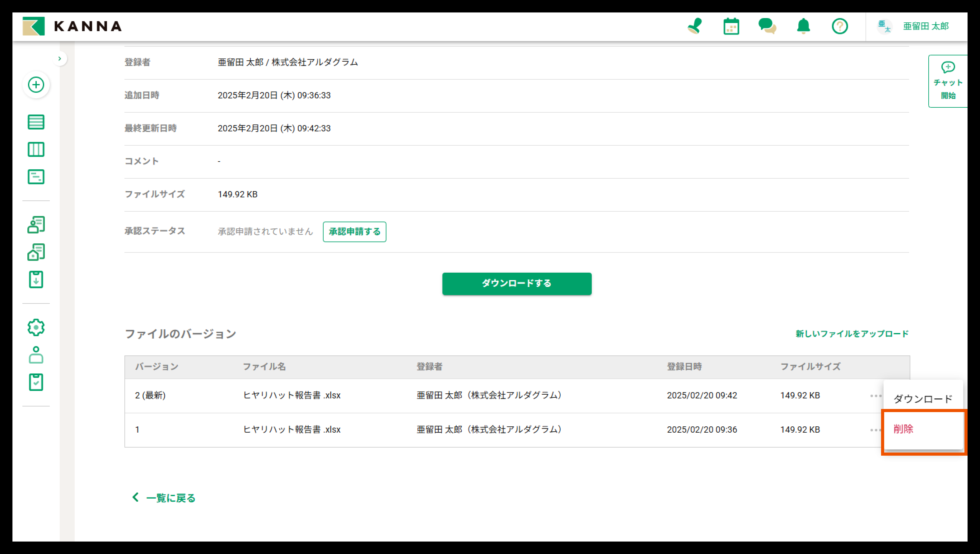The width and height of the screenshot is (980, 554).
Task: Open the person contacts icon in sidebar
Action: tap(36, 224)
